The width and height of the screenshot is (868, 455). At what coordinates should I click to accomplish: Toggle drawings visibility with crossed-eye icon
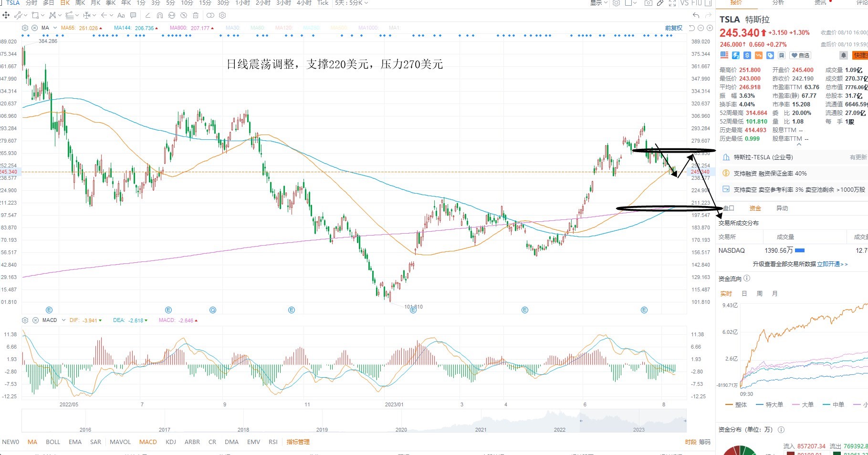click(183, 15)
